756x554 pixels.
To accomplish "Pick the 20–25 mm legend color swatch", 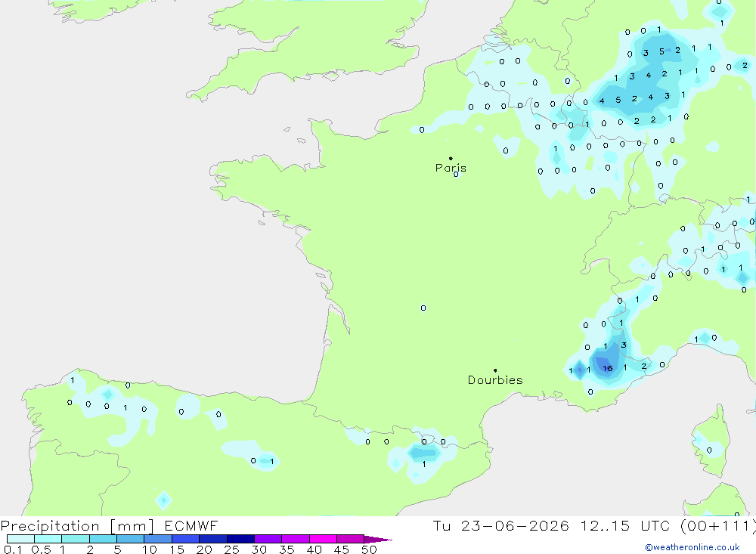I will [213, 539].
